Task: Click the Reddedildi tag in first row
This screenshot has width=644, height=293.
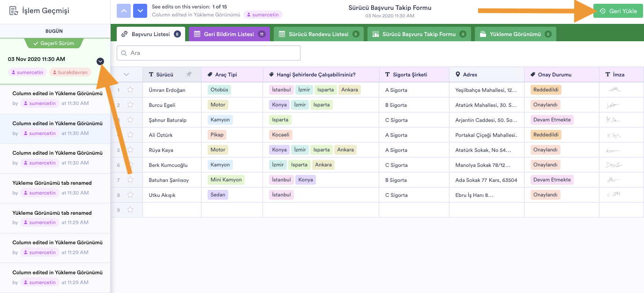Action: click(546, 90)
